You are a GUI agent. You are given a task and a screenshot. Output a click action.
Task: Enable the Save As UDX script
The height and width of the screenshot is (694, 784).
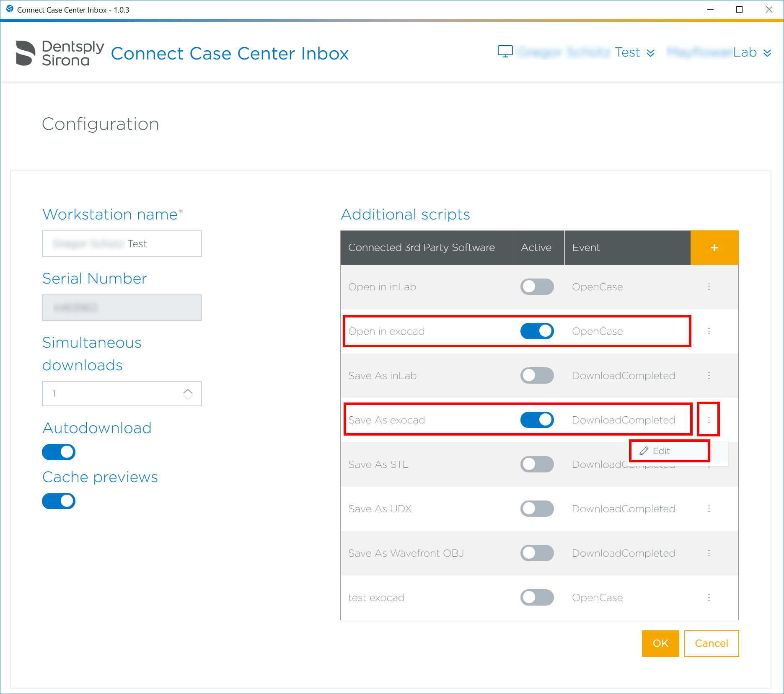pyautogui.click(x=537, y=509)
